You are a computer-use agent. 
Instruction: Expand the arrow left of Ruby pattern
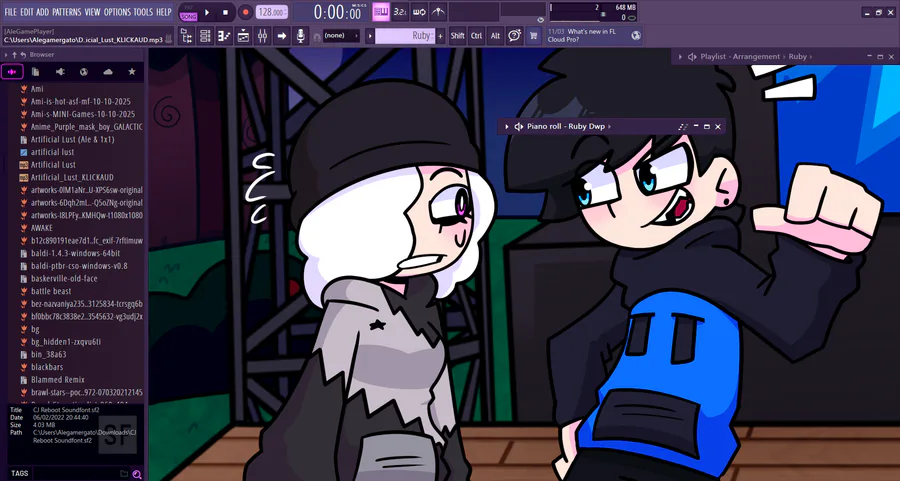coord(370,36)
